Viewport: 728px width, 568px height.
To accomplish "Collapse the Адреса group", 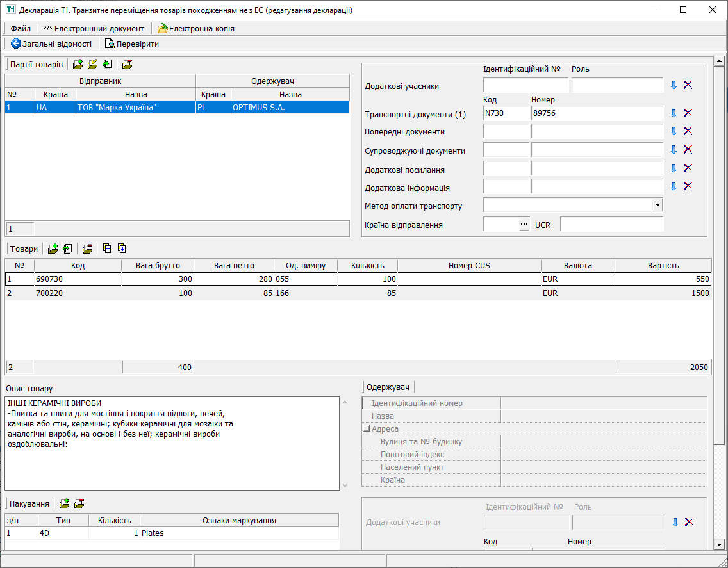I will pos(367,429).
